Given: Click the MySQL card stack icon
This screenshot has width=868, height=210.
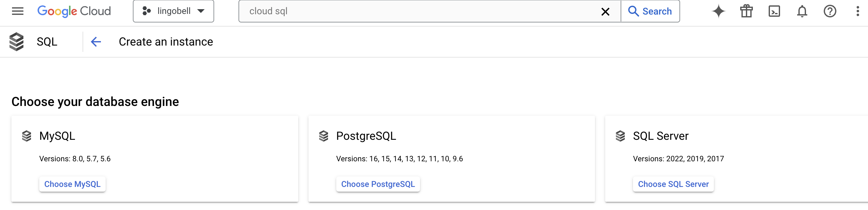Looking at the screenshot, I should click(26, 136).
